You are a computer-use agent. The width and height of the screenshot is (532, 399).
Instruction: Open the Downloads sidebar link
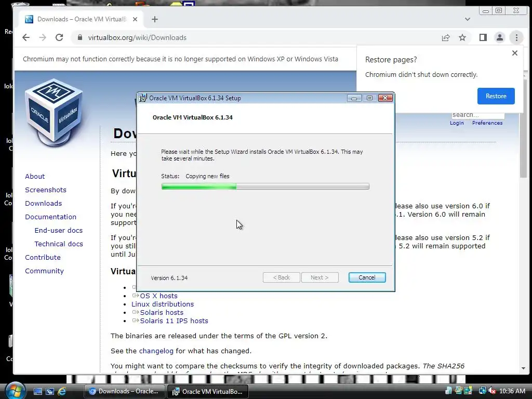44,203
